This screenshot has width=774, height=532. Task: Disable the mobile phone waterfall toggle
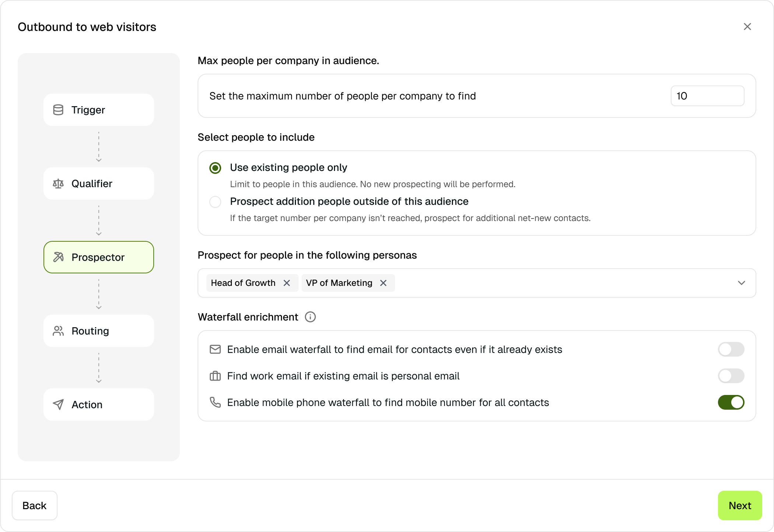(x=731, y=402)
